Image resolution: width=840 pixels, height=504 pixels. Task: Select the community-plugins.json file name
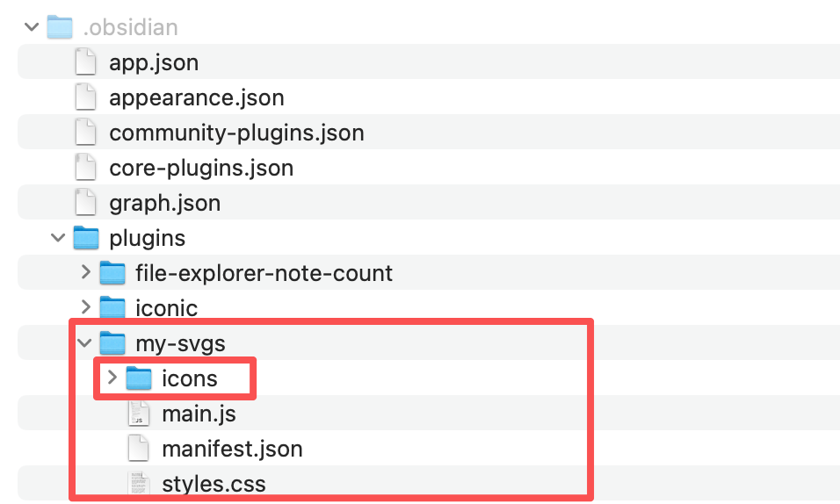tap(236, 133)
